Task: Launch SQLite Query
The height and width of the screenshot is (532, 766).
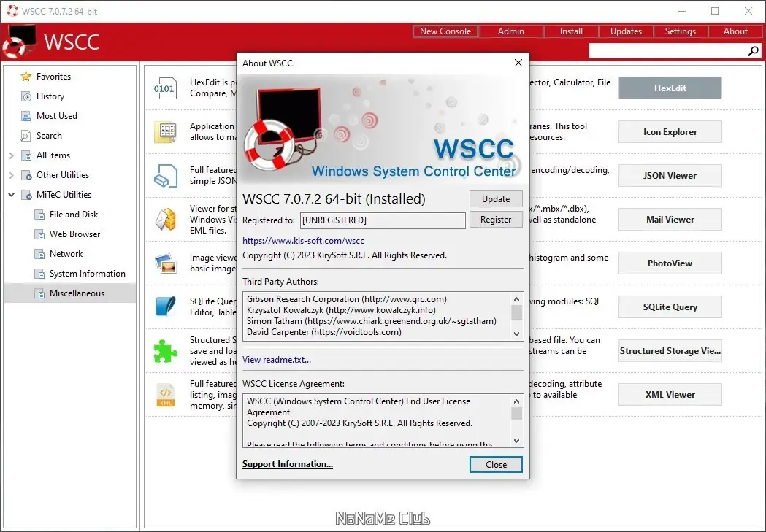Action: (670, 307)
